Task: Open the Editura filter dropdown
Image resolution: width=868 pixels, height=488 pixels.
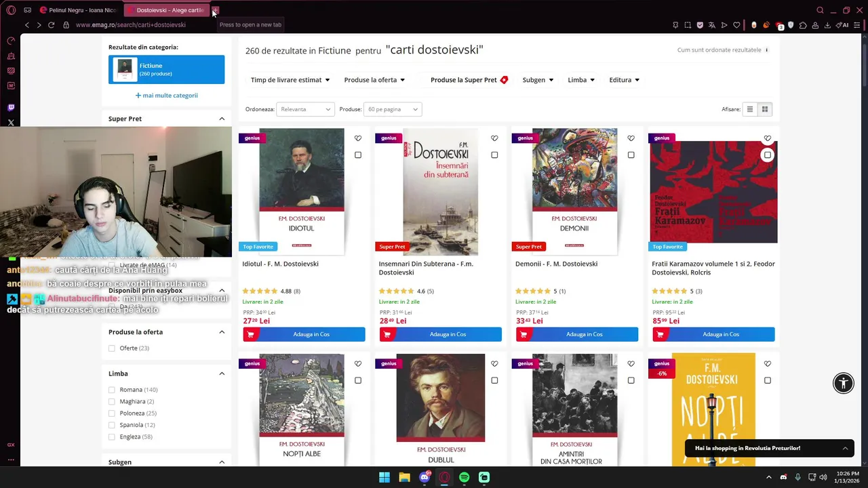Action: point(625,80)
